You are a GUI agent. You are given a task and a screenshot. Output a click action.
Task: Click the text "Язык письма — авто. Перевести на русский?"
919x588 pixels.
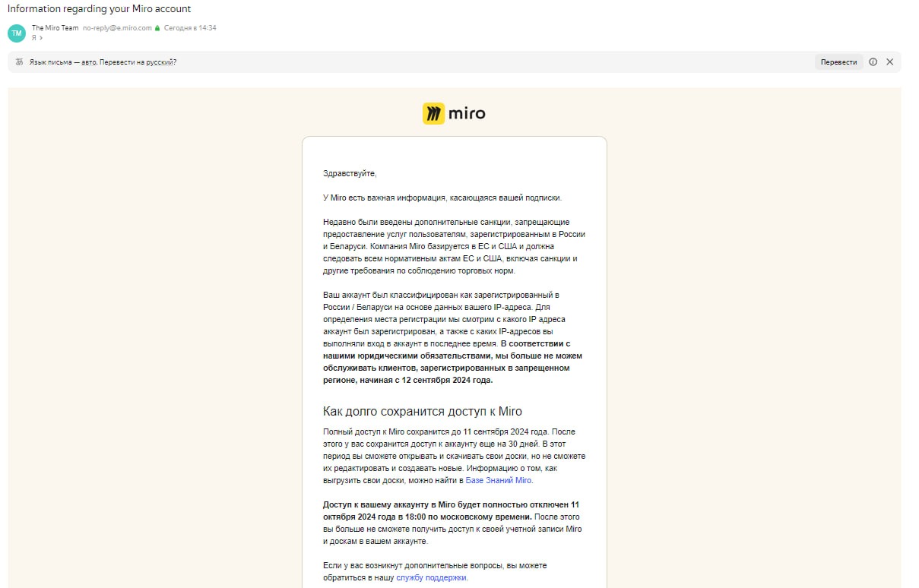[103, 62]
